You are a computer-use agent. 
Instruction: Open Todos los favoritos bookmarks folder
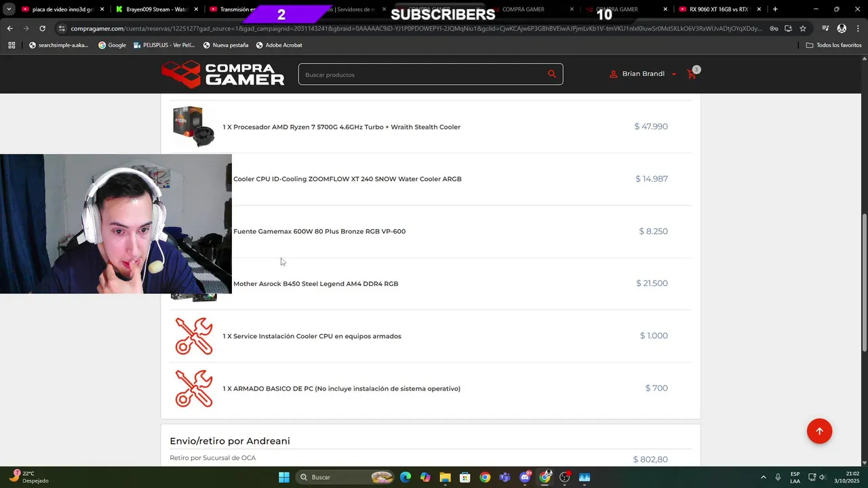pos(833,45)
